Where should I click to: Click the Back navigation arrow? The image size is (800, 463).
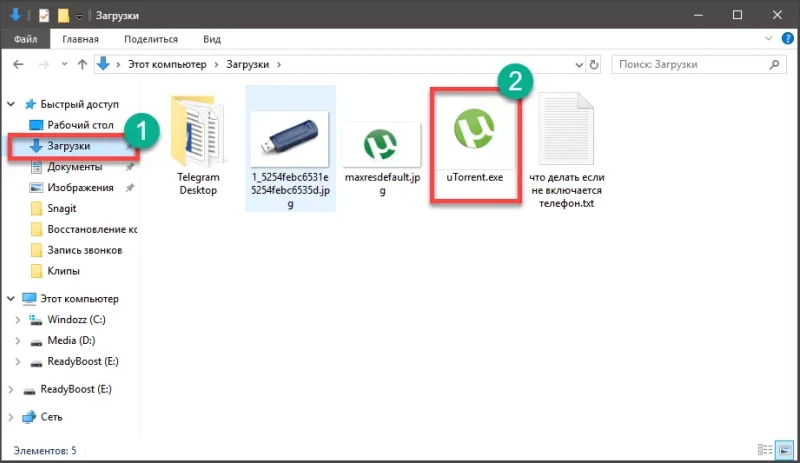17,64
